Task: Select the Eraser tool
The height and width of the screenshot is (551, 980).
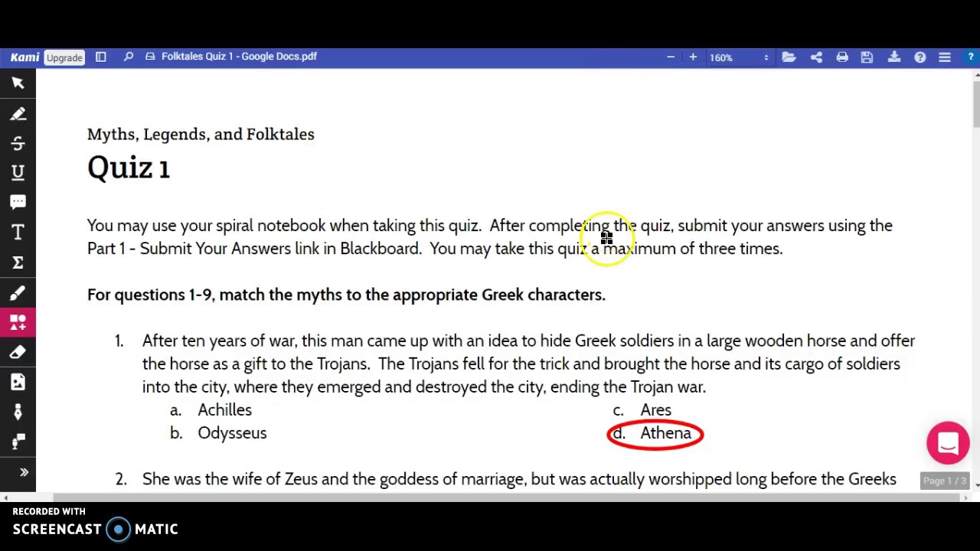Action: pyautogui.click(x=18, y=352)
